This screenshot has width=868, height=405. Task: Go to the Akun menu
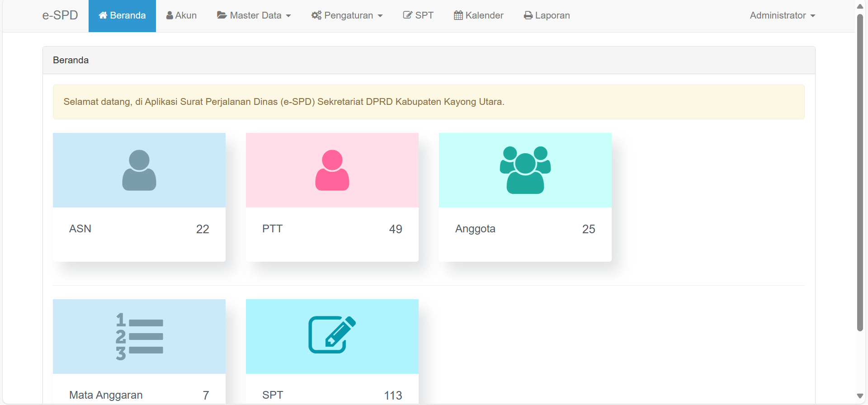181,16
